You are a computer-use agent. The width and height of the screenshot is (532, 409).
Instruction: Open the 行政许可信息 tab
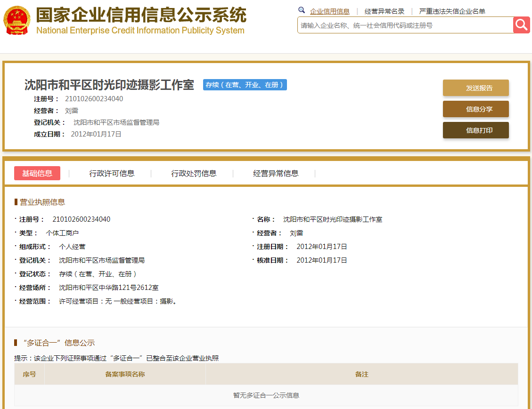coord(112,173)
